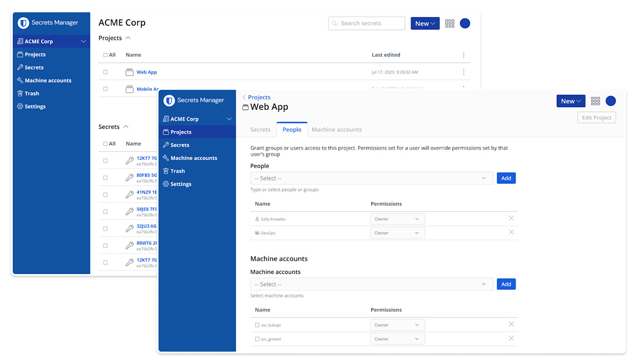Image resolution: width=637 pixels, height=364 pixels.
Task: Click the Edit Project button
Action: [596, 118]
